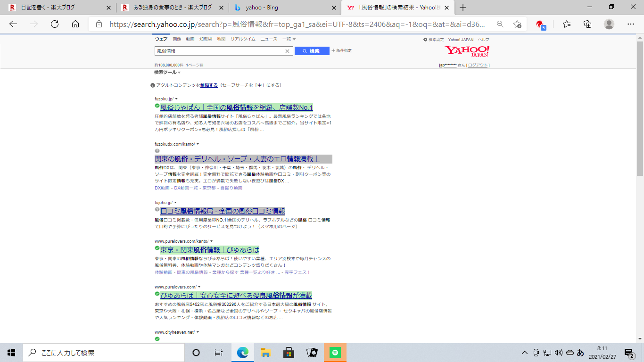Click green badge next to www.purelovers.com/kanto/ result

click(157, 248)
